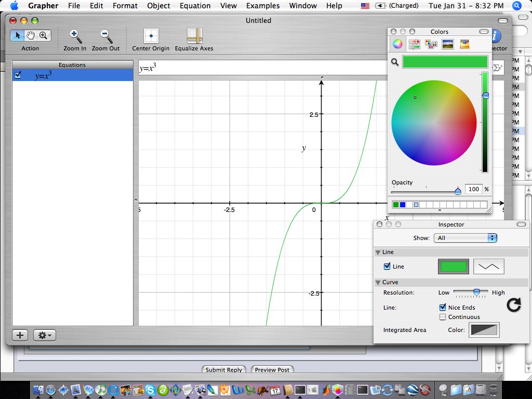This screenshot has height=399, width=532.
Task: Disable the Nice Ends checkbox
Action: pos(443,308)
